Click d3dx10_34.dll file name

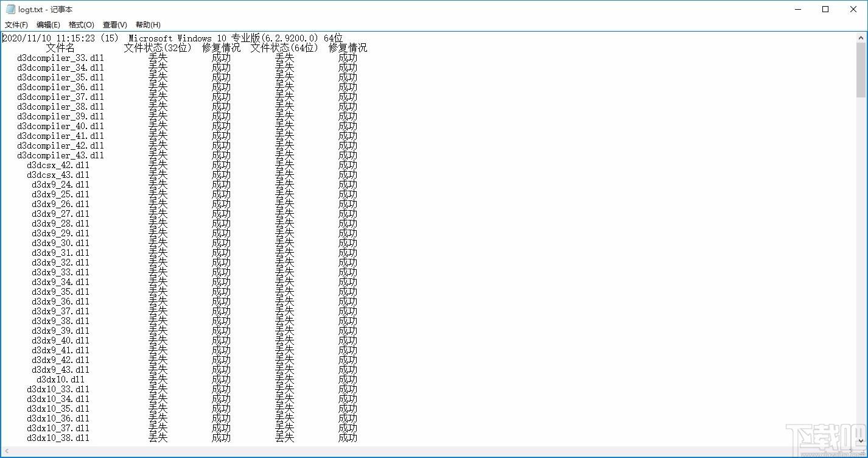(58, 399)
